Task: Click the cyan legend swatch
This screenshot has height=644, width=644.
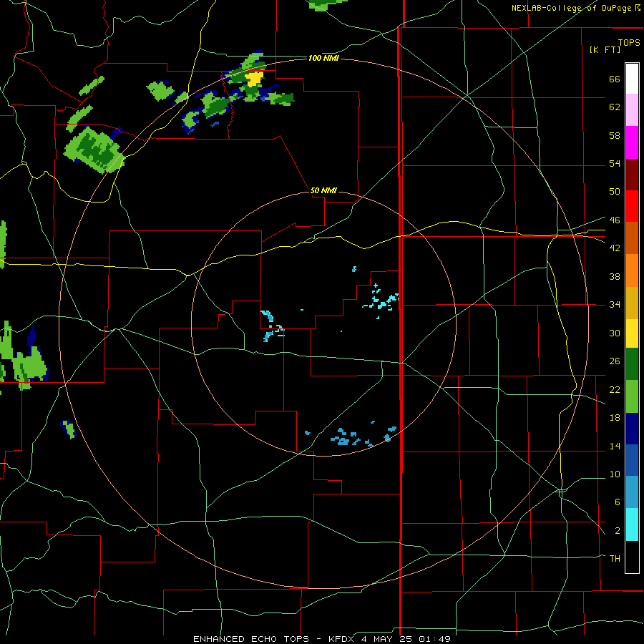Action: pyautogui.click(x=632, y=525)
